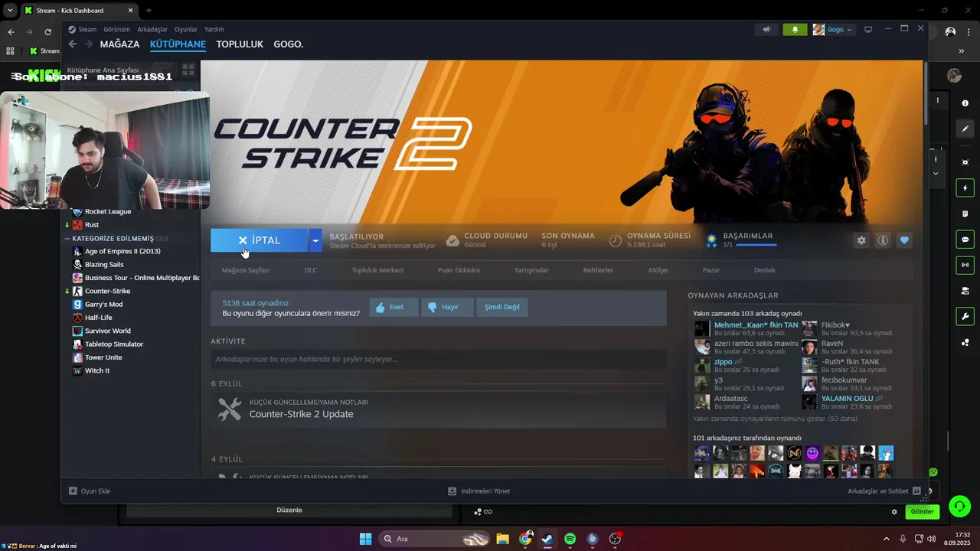Select Half-Life game
This screenshot has width=980, height=551.
[98, 318]
